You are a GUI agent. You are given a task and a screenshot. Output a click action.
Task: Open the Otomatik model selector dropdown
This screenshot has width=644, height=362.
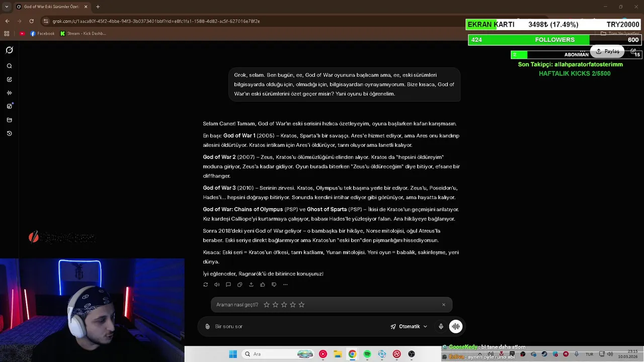pyautogui.click(x=409, y=326)
